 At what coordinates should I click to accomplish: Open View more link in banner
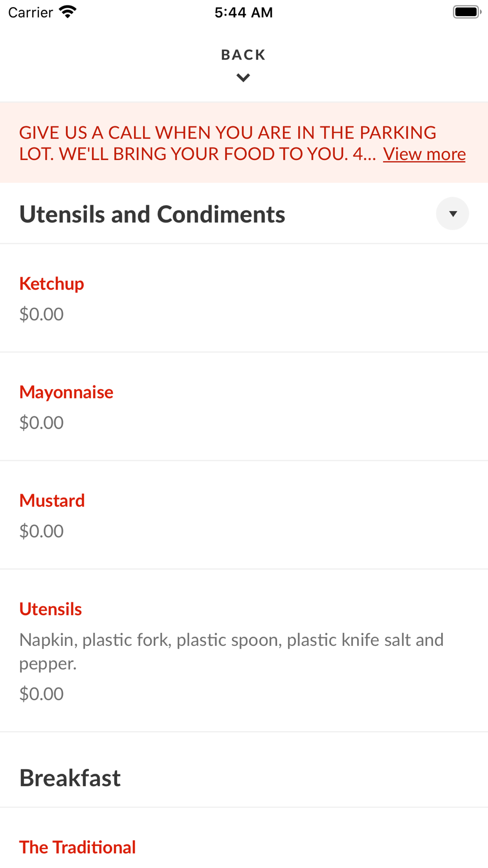click(424, 154)
